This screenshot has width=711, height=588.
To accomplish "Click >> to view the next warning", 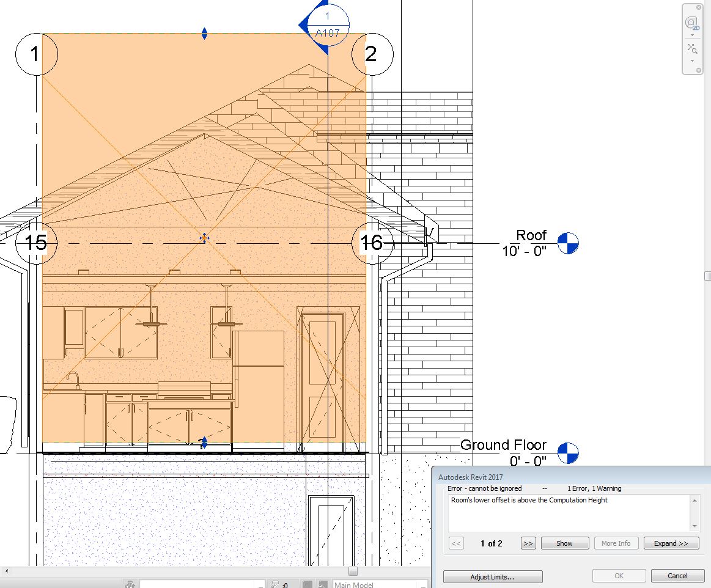I will (x=527, y=543).
